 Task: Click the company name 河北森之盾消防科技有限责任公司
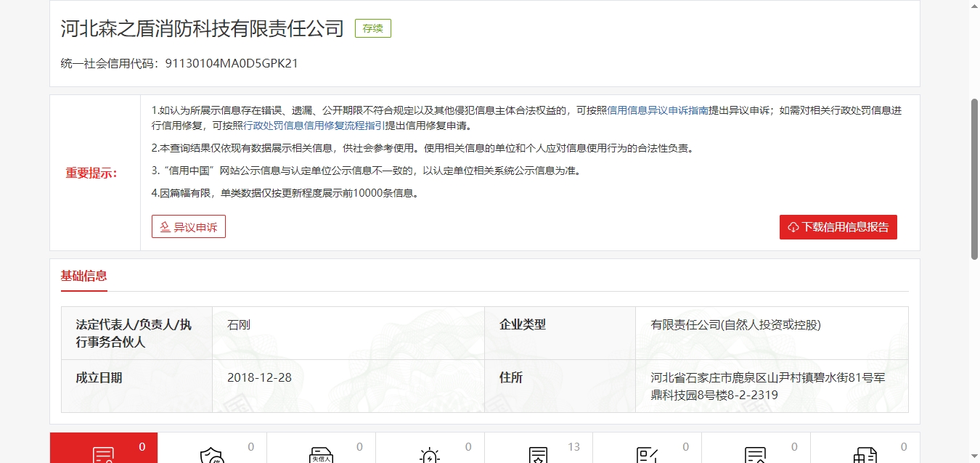(x=203, y=28)
